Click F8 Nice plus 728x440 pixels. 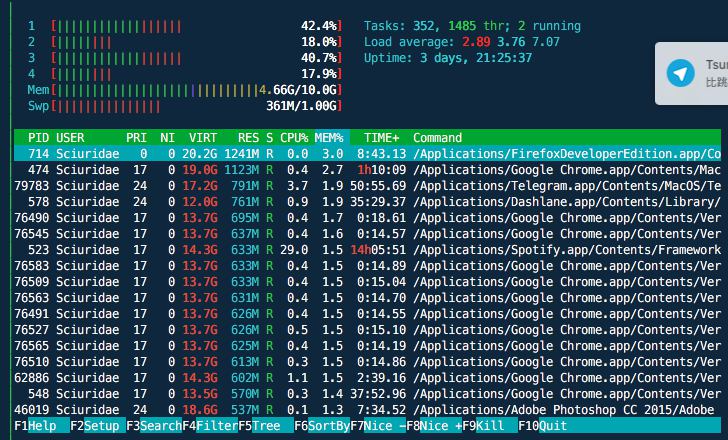(434, 426)
